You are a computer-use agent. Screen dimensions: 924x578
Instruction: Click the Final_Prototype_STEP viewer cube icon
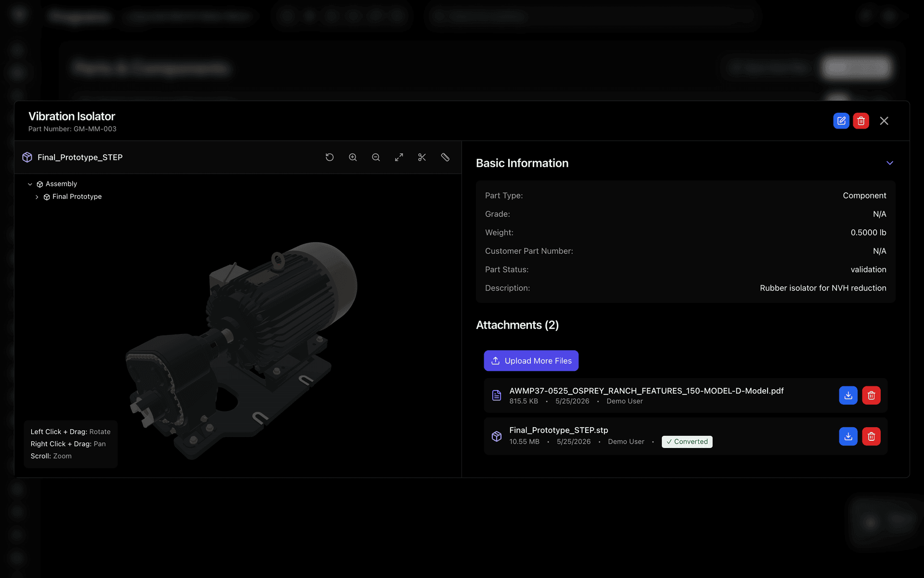(27, 158)
